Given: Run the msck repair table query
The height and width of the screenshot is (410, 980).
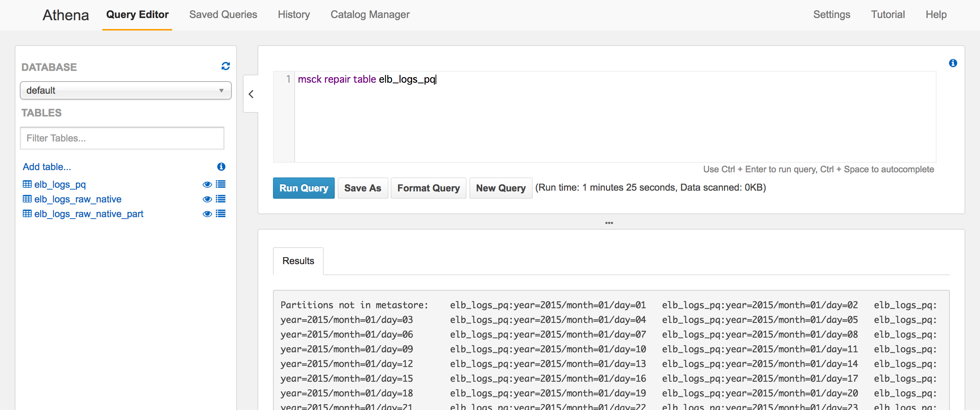Looking at the screenshot, I should (303, 188).
